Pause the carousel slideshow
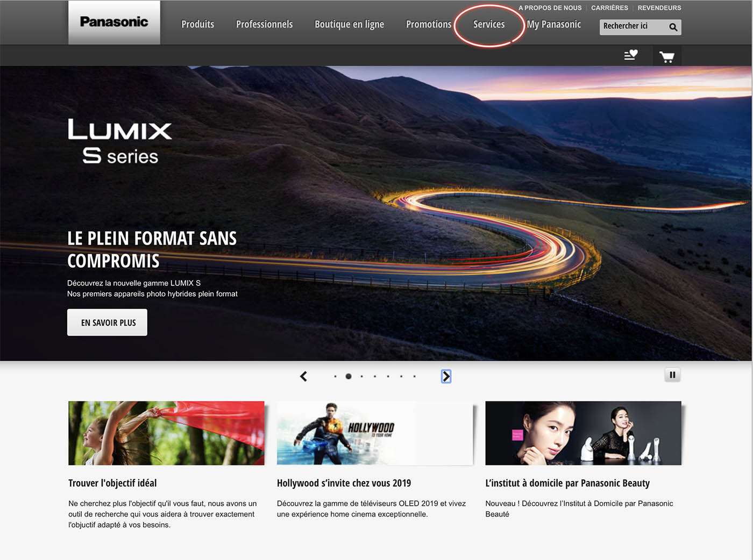The image size is (753, 560). coord(672,375)
